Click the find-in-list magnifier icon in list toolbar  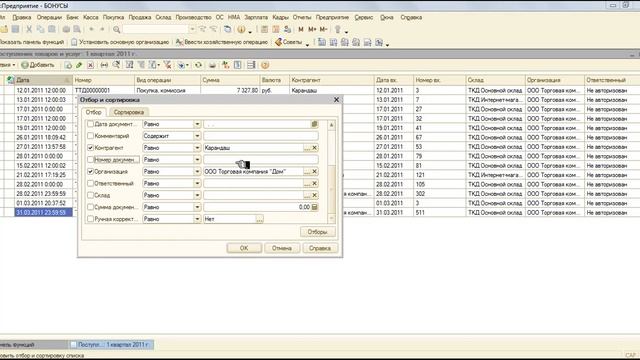(116, 65)
